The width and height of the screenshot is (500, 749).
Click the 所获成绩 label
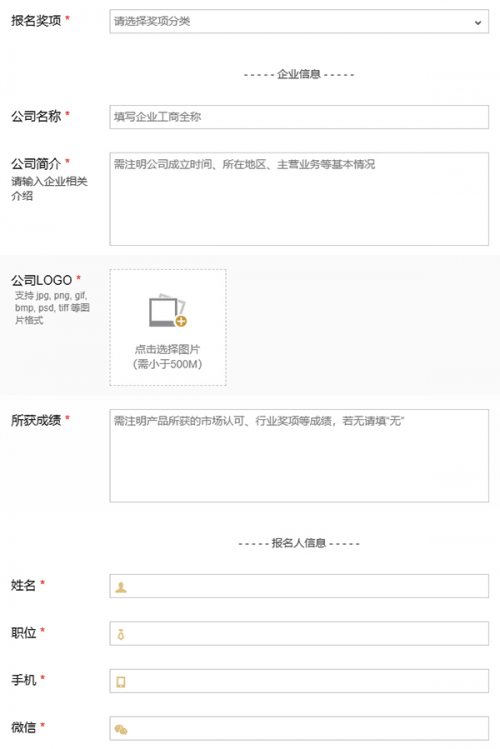(36, 420)
